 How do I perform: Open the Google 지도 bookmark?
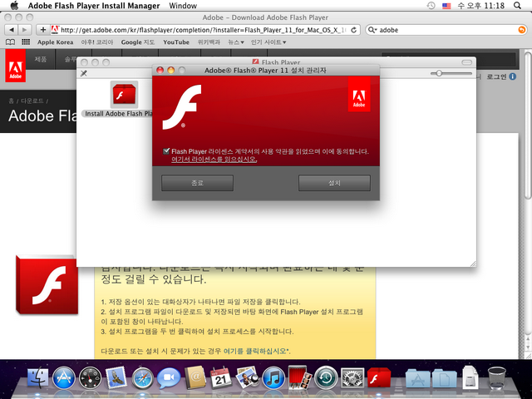pos(138,42)
